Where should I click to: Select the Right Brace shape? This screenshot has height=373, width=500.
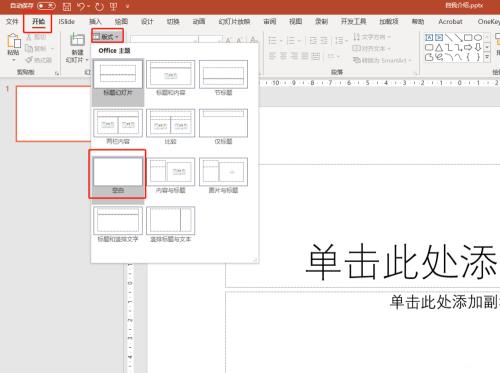pyautogui.click(x=478, y=57)
